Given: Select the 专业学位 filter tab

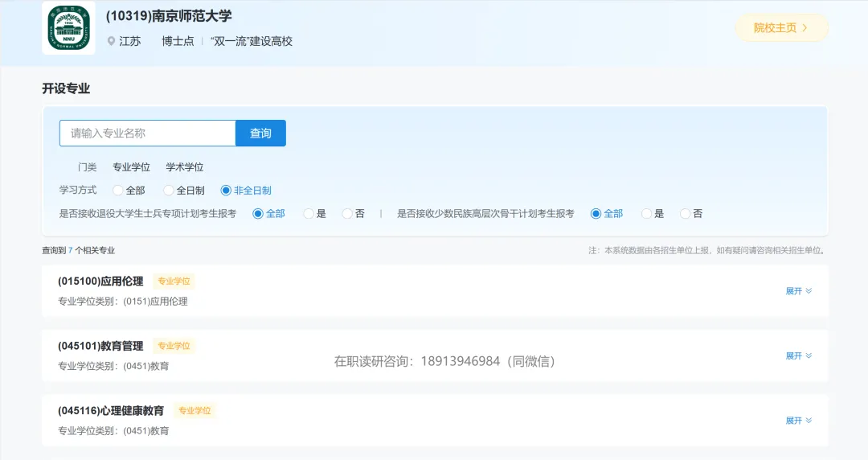Looking at the screenshot, I should 131,166.
